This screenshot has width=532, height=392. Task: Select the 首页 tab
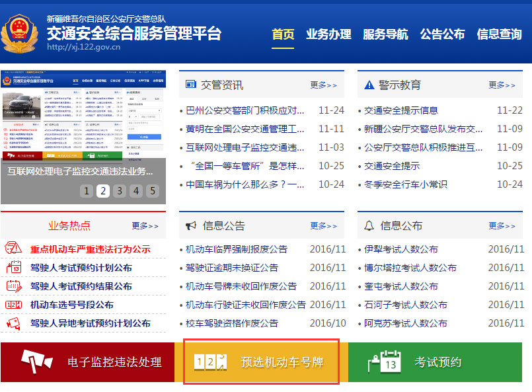(x=283, y=35)
